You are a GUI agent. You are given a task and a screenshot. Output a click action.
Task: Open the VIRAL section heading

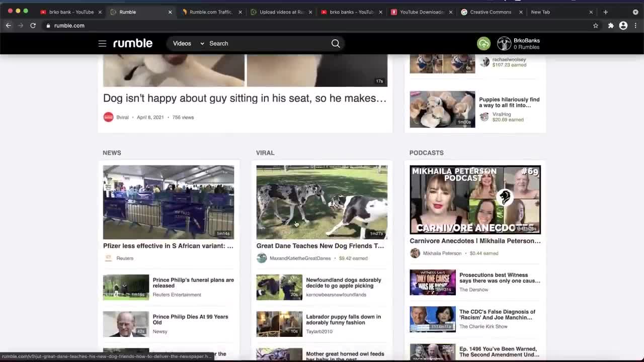click(265, 153)
